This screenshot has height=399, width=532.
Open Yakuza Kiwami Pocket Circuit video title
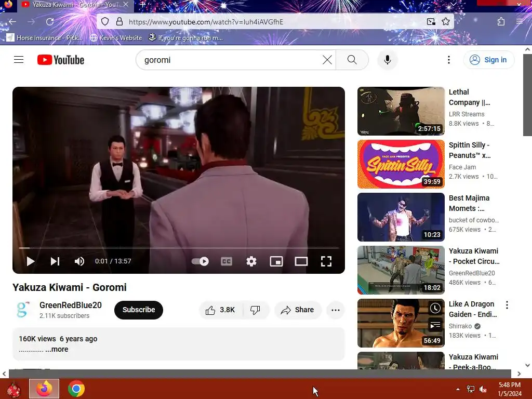point(474,256)
